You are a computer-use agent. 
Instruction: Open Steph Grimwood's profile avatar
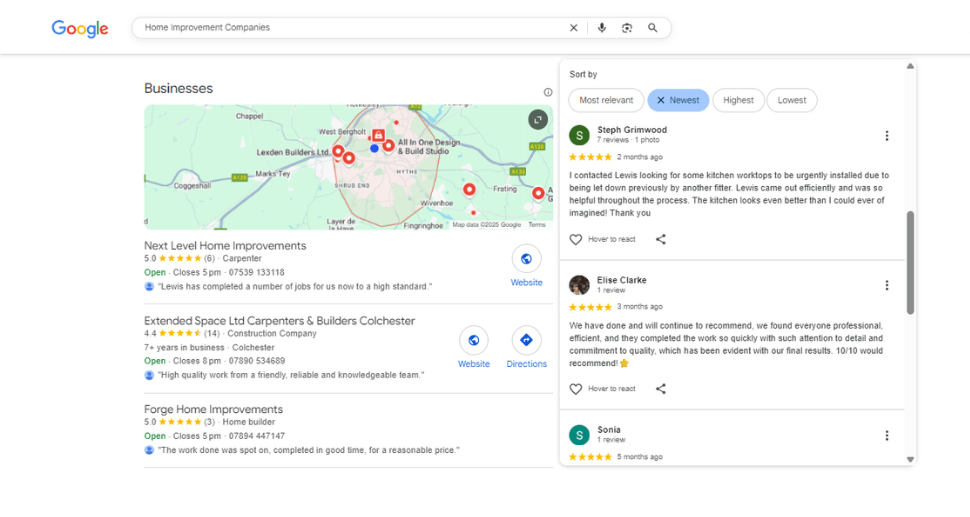(x=580, y=135)
